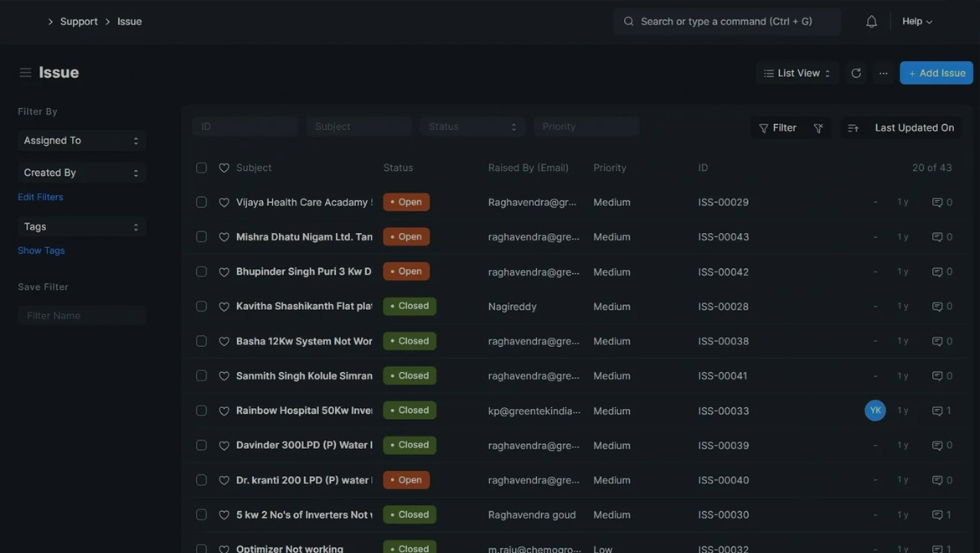980x553 pixels.
Task: Click comment icon on ISS-00033 row
Action: coord(937,411)
